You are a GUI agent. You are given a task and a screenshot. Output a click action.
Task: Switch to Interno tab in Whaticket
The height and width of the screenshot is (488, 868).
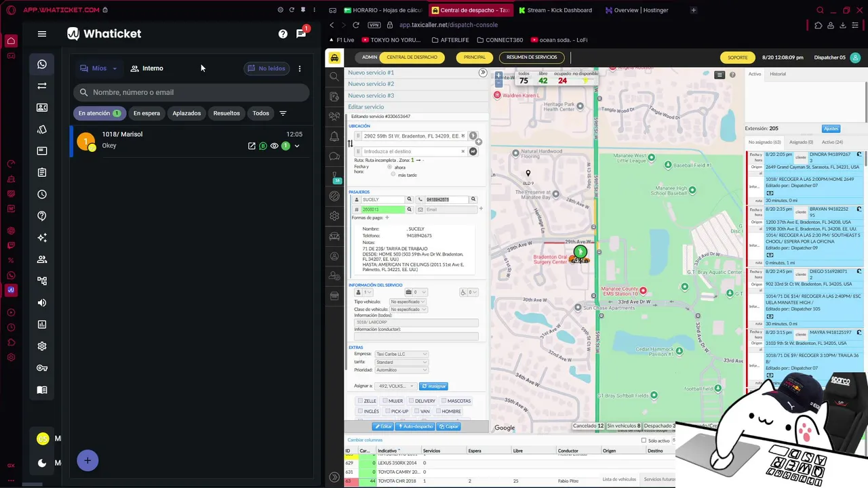[147, 68]
